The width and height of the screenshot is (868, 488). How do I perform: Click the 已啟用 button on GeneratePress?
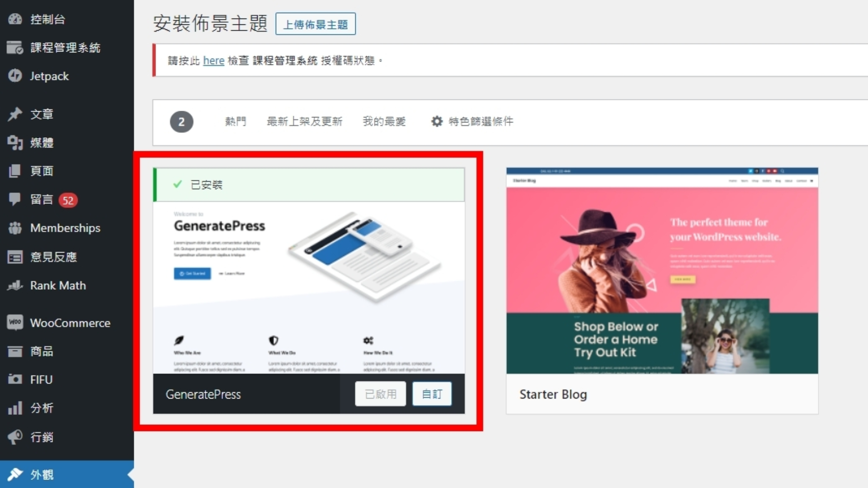381,394
